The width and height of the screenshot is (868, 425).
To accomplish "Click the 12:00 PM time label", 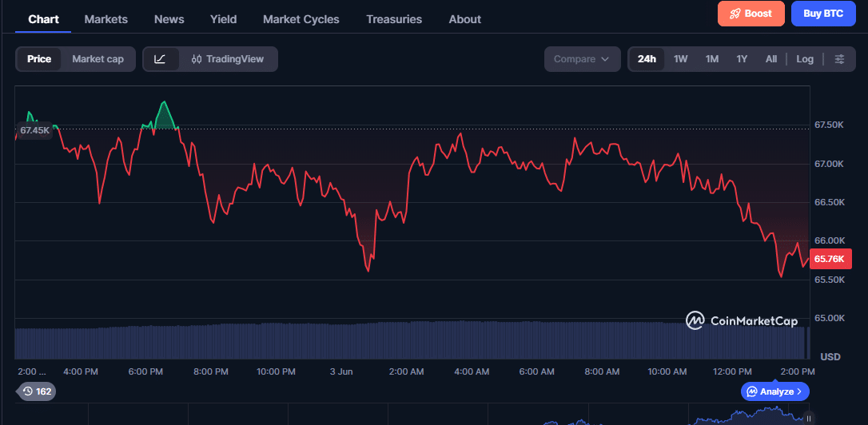I will click(732, 371).
